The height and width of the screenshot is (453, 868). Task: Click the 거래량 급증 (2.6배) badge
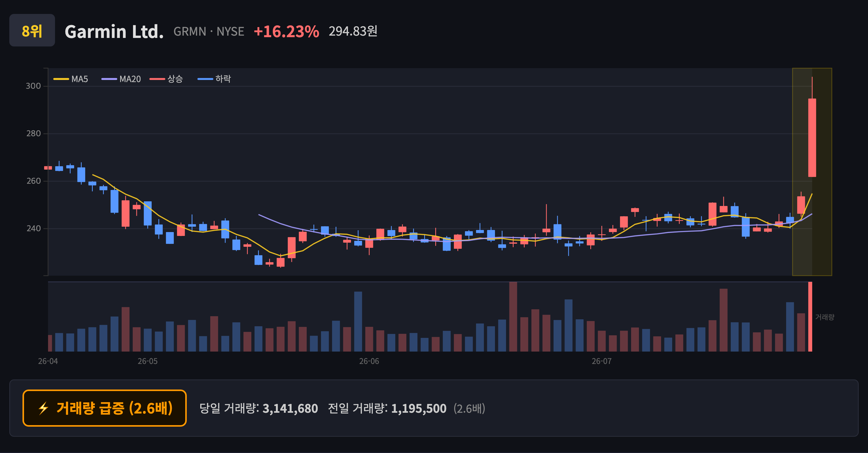tap(104, 408)
